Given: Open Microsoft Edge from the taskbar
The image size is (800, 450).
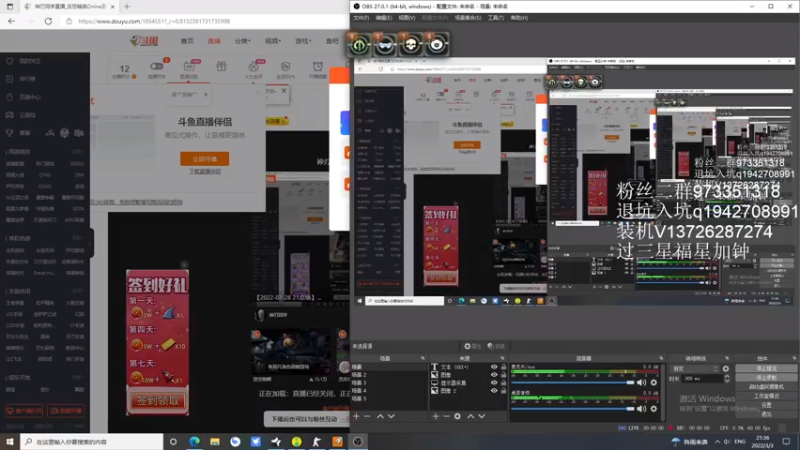Looking at the screenshot, I should point(194,442).
